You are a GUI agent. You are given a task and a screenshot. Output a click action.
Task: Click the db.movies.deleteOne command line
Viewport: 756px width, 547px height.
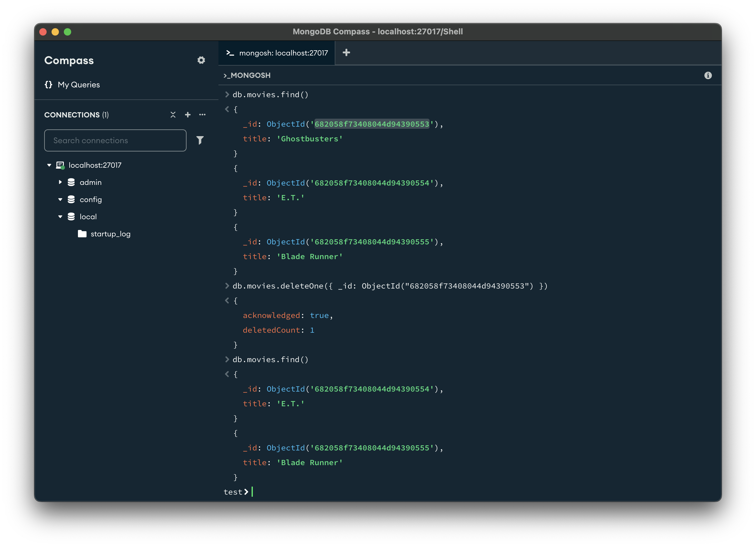tap(390, 286)
